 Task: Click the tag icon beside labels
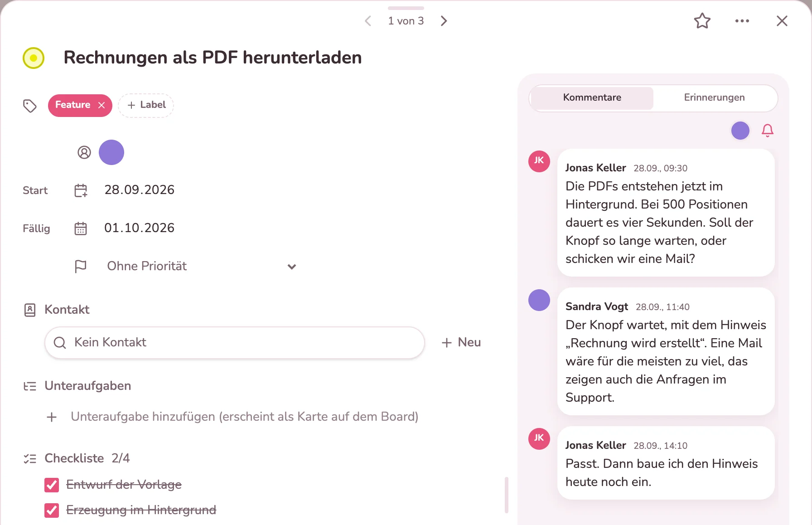click(30, 106)
